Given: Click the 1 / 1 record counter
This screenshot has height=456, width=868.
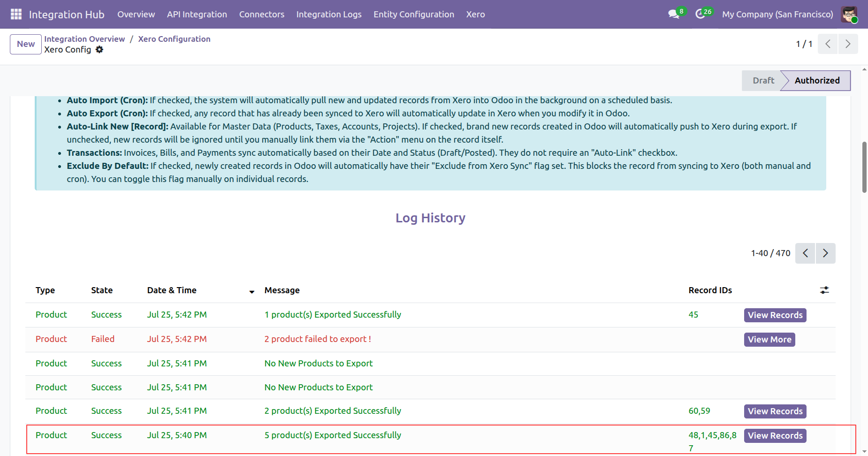Looking at the screenshot, I should coord(804,44).
